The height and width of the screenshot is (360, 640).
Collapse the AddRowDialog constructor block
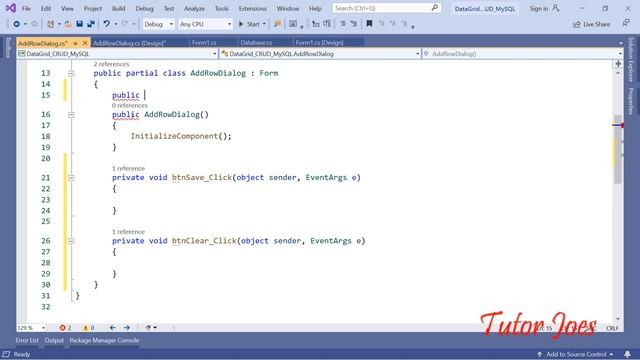pyautogui.click(x=71, y=115)
